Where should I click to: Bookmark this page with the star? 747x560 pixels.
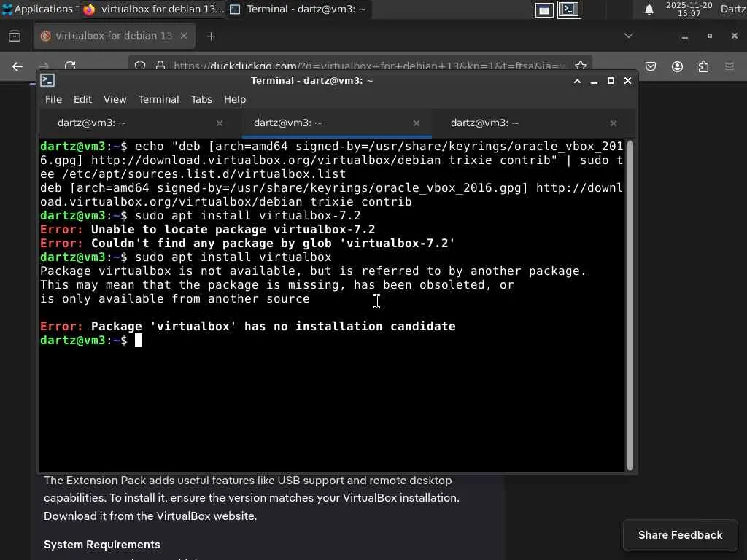(x=580, y=66)
